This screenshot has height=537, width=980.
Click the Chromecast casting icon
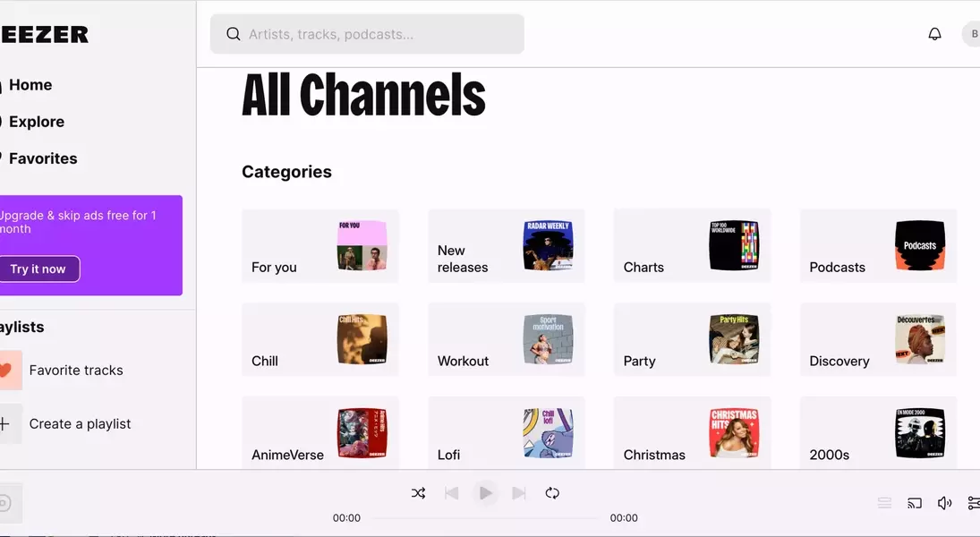914,502
